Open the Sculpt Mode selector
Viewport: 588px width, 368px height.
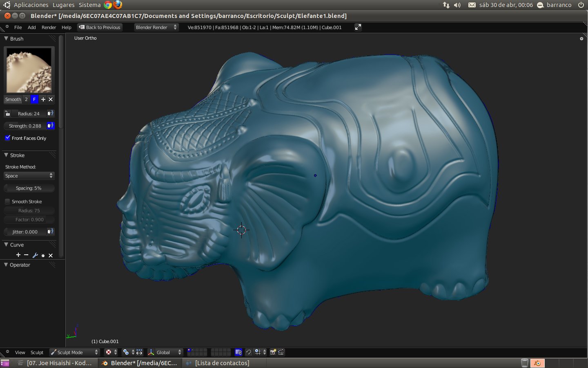click(x=74, y=352)
